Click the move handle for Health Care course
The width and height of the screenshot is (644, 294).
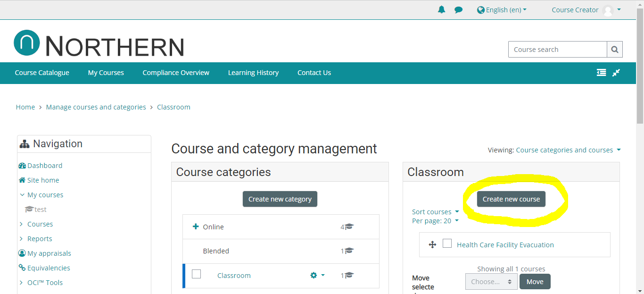coord(432,245)
